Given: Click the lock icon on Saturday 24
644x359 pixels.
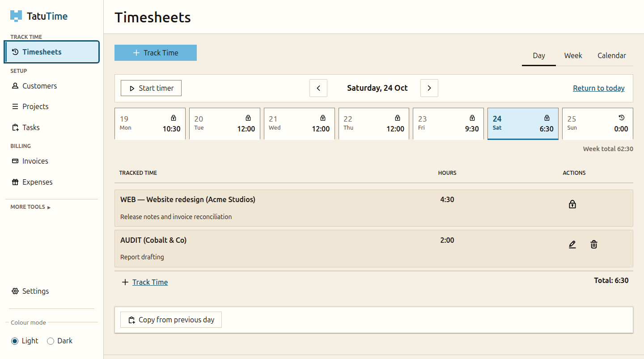Looking at the screenshot, I should coord(547,118).
